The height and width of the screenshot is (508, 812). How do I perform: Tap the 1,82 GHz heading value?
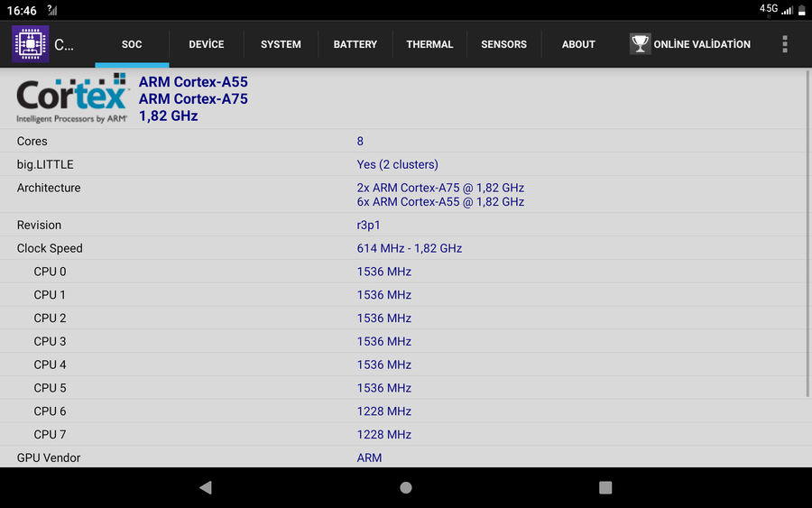(169, 116)
